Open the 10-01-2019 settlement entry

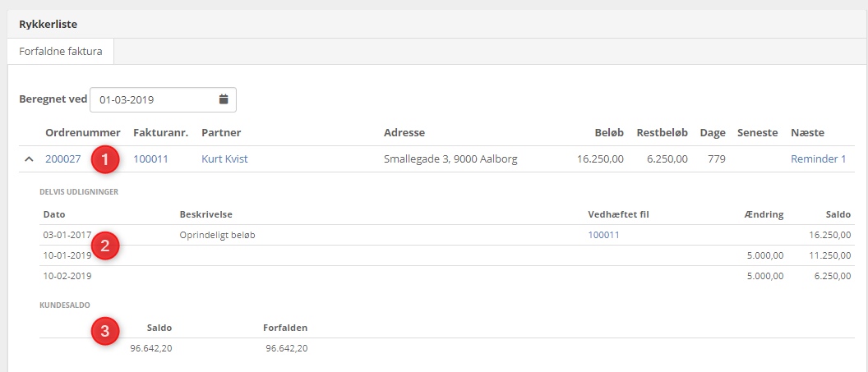[67, 255]
